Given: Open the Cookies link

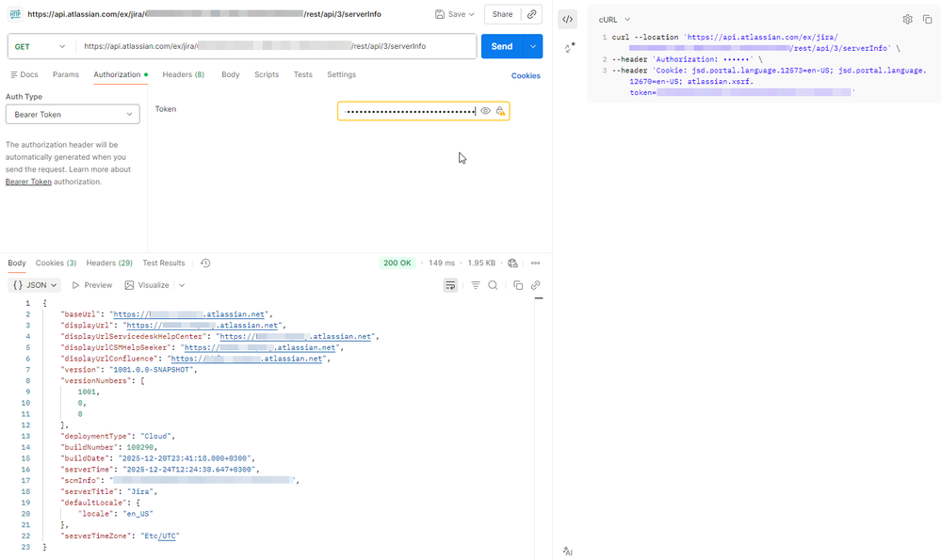Looking at the screenshot, I should [x=526, y=75].
